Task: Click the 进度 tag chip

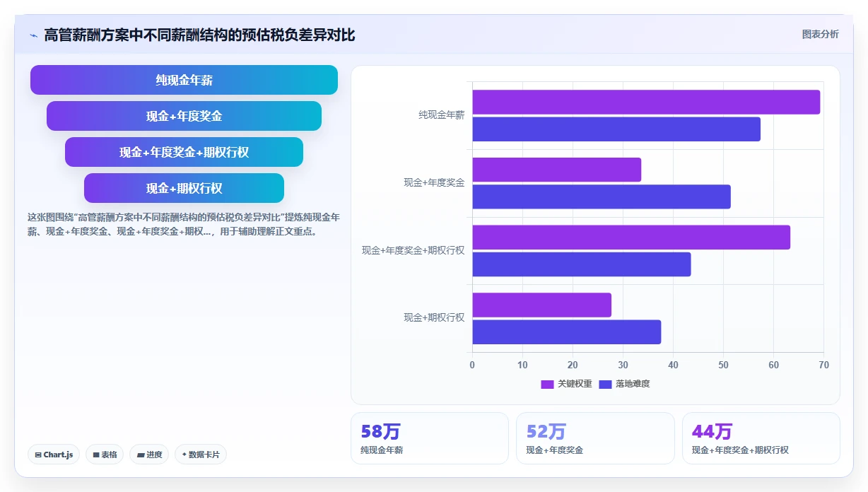Action: pos(149,455)
